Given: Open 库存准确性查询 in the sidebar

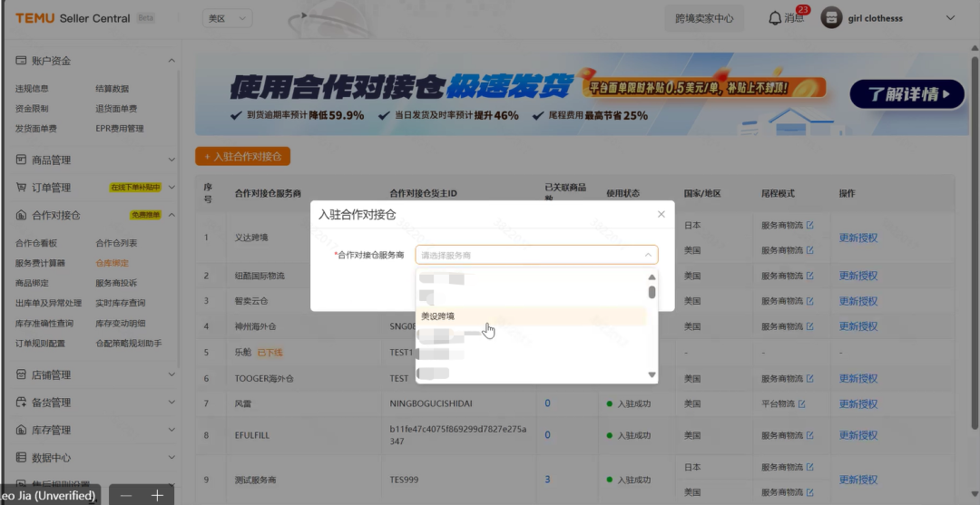Looking at the screenshot, I should point(44,324).
